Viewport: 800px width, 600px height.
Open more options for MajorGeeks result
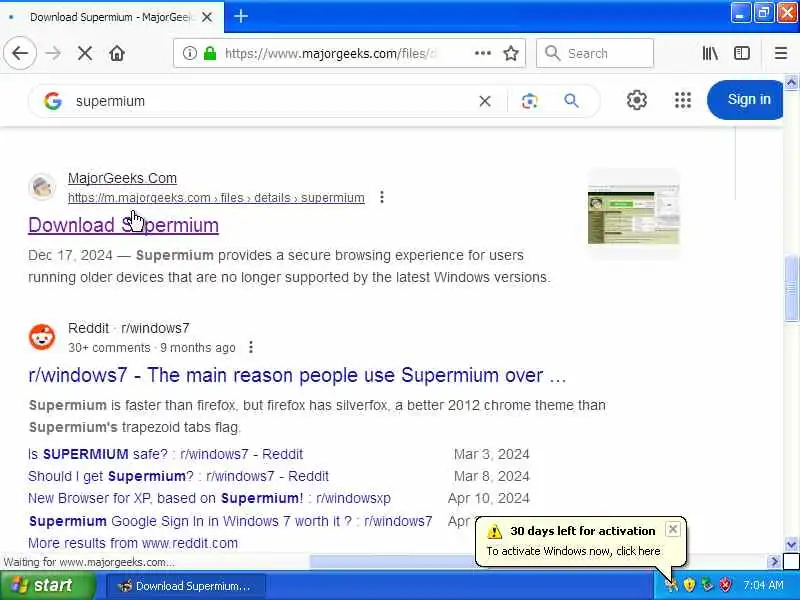click(382, 197)
